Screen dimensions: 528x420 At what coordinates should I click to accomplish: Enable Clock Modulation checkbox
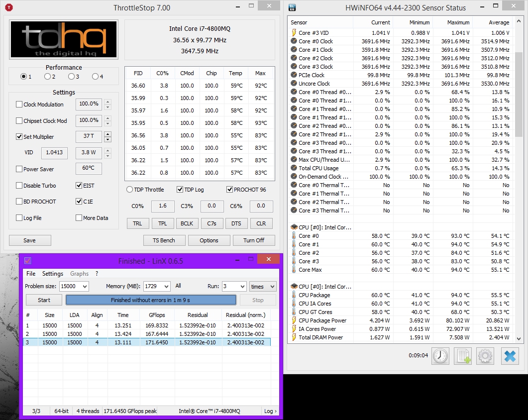tap(19, 105)
